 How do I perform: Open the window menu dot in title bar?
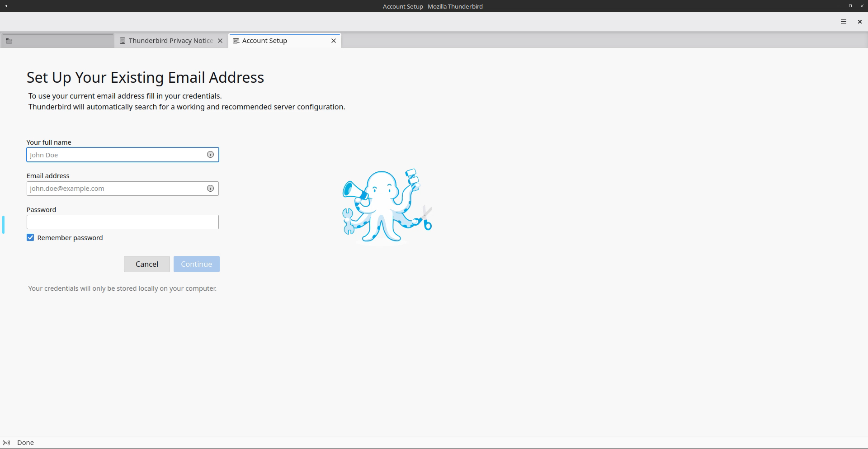[x=6, y=6]
